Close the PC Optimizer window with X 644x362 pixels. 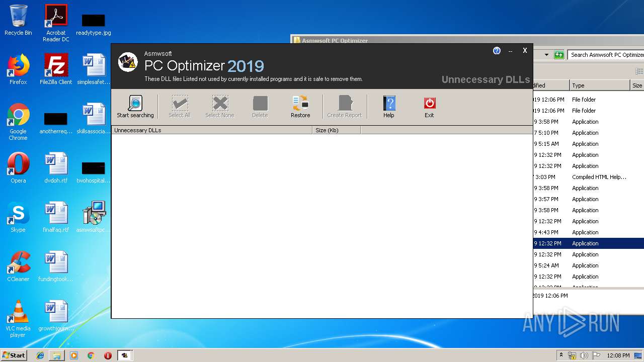pyautogui.click(x=525, y=50)
